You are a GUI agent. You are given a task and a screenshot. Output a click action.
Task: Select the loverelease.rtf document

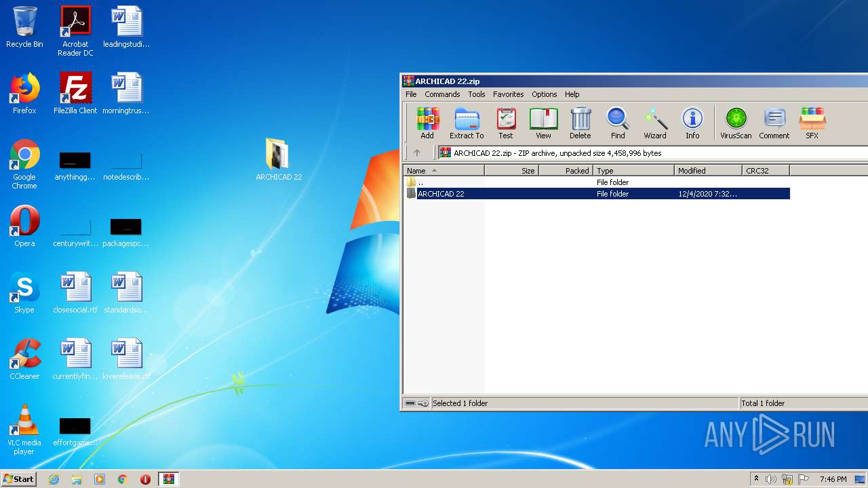[x=126, y=359]
